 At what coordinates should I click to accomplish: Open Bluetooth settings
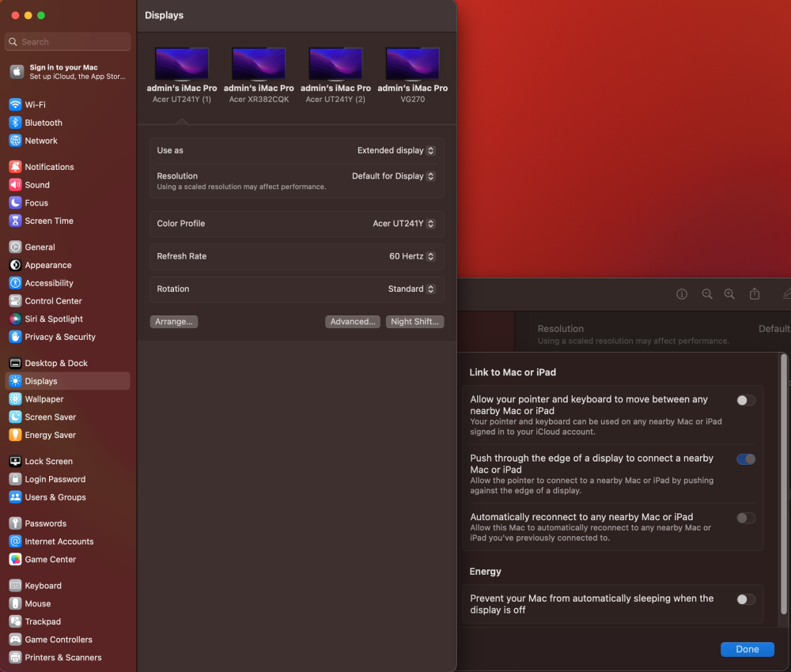click(x=67, y=123)
